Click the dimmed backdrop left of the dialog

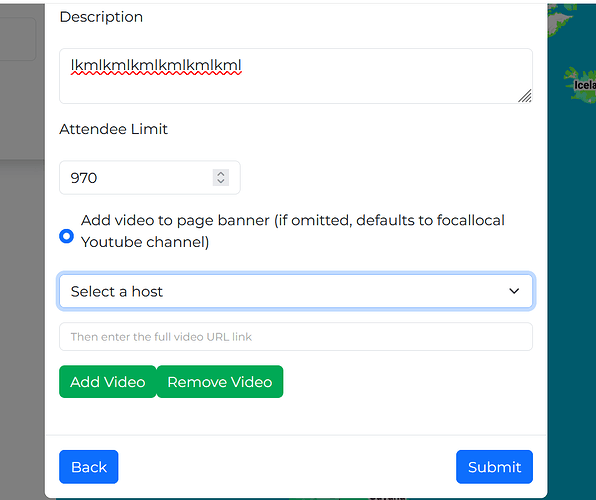(x=22, y=304)
